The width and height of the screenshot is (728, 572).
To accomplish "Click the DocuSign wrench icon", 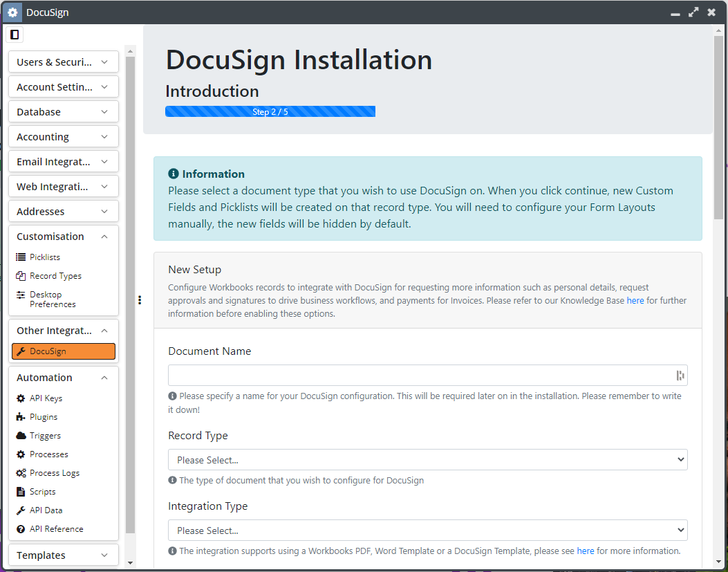I will point(21,351).
